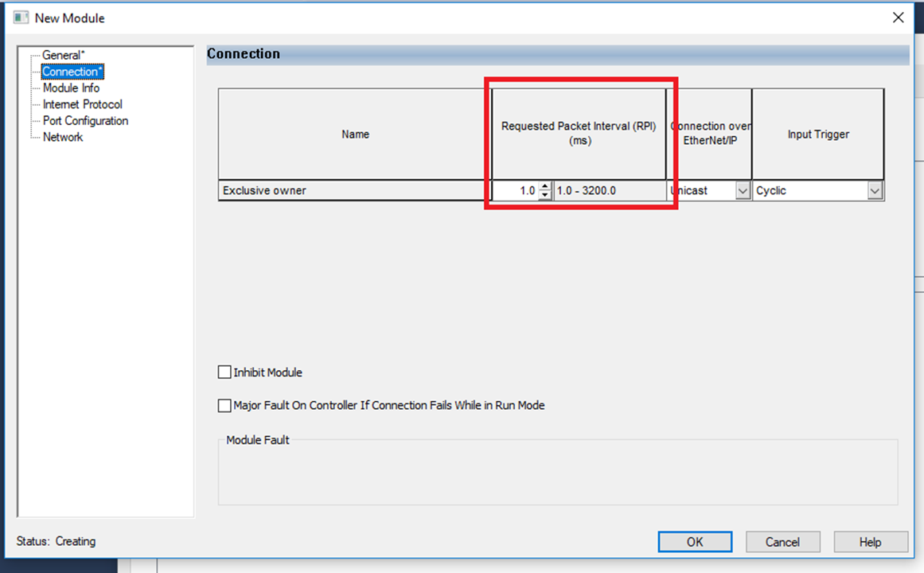The image size is (924, 573).
Task: Select Connection in the navigation tree
Action: point(72,72)
